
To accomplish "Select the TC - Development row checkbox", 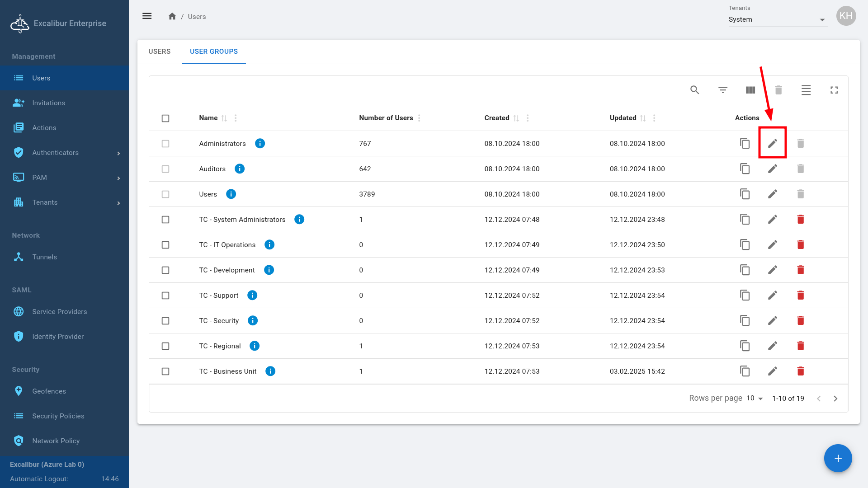I will coord(165,270).
